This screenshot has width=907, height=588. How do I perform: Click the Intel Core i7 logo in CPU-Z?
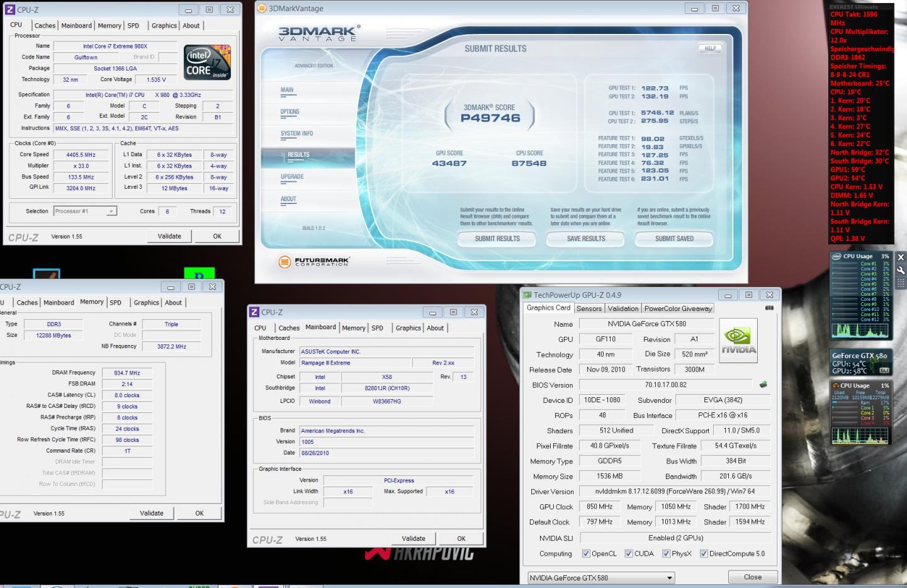(207, 62)
